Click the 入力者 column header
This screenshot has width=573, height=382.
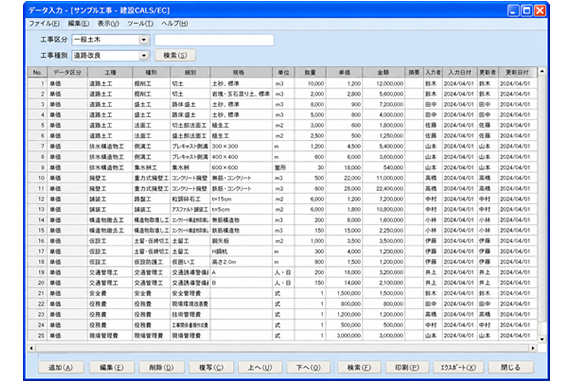(433, 72)
